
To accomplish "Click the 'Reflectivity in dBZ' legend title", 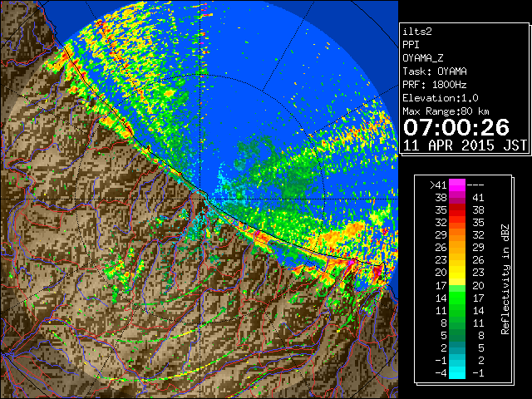I will pyautogui.click(x=505, y=279).
